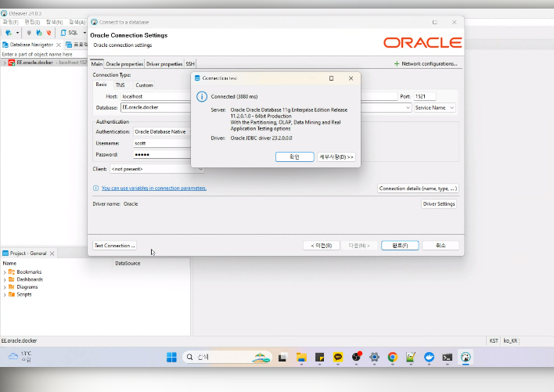The width and height of the screenshot is (554, 392).
Task: Close the Database Navigator tab
Action: pos(59,45)
